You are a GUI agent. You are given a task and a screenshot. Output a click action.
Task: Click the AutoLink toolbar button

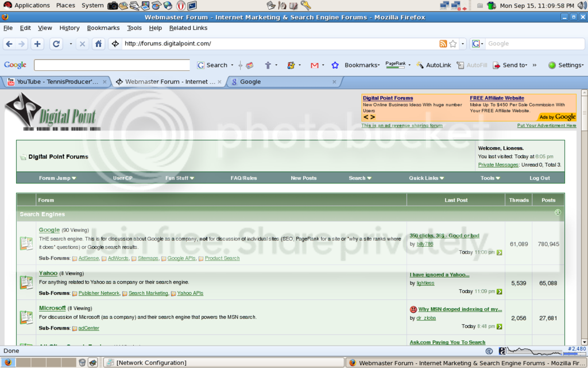[x=434, y=65]
